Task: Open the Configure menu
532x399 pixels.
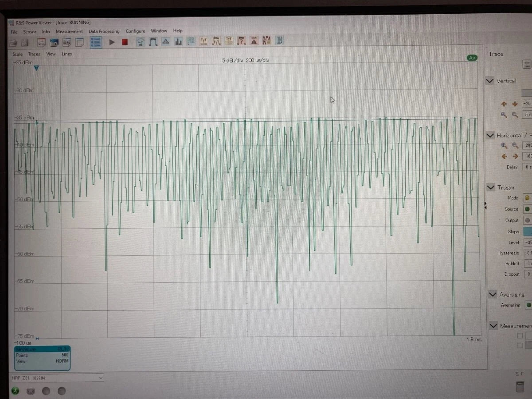Action: pos(135,31)
